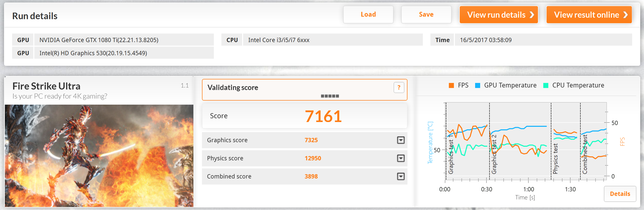Expand the Combined score row
Image resolution: width=644 pixels, height=210 pixels.
[401, 176]
